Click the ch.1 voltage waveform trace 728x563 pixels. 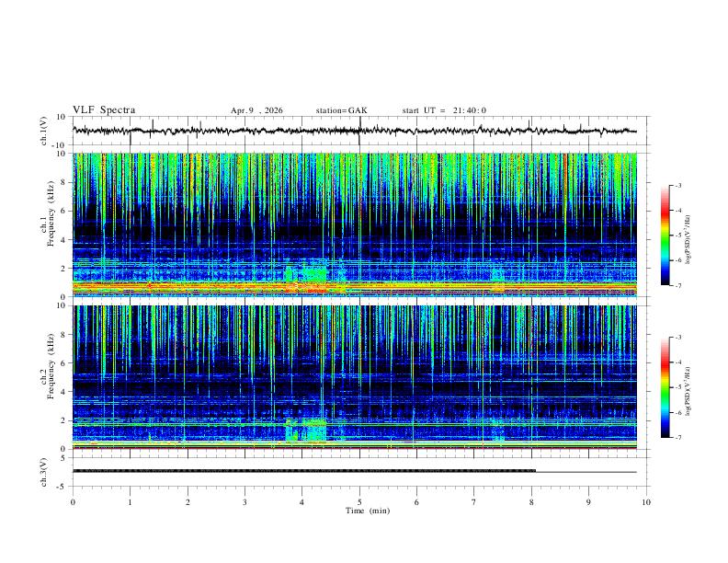354,131
